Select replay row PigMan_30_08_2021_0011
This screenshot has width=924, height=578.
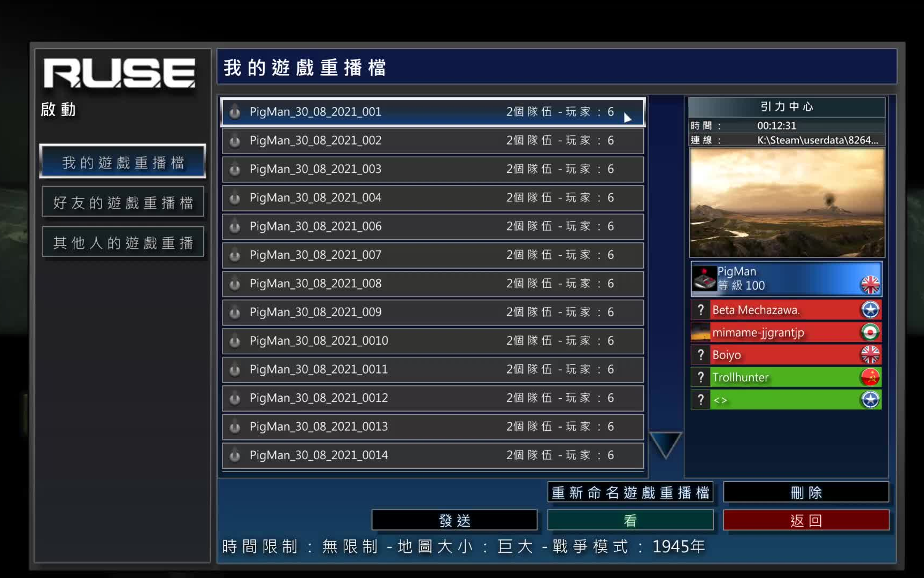pyautogui.click(x=433, y=370)
